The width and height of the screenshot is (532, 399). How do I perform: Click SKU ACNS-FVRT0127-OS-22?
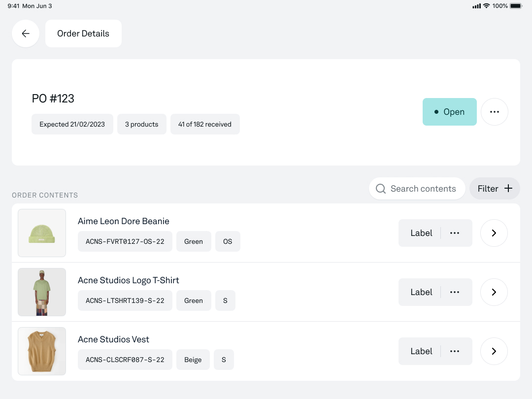125,241
